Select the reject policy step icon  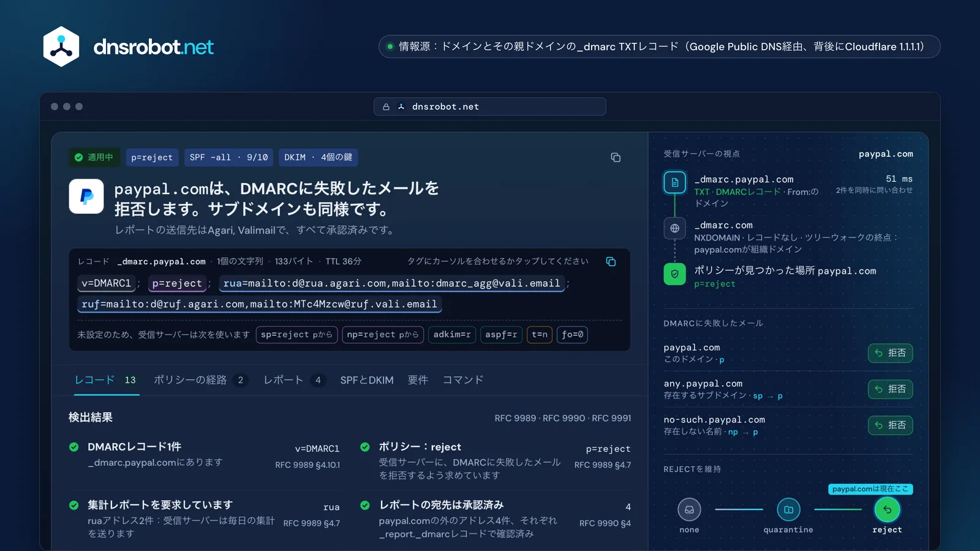pos(887,509)
